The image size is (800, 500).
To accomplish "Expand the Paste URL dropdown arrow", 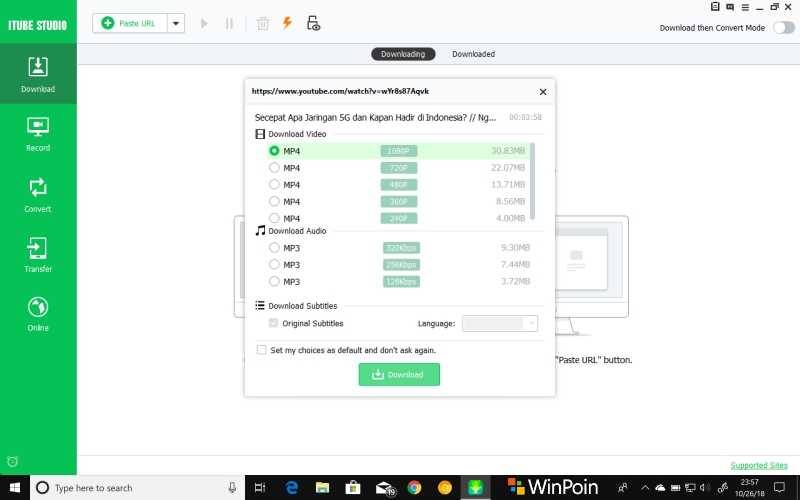I will pos(176,23).
